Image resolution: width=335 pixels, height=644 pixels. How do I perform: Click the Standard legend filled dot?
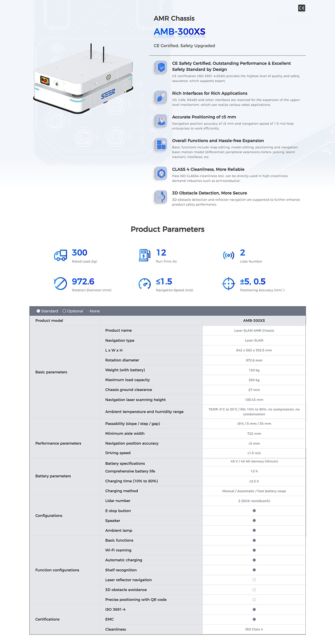pyautogui.click(x=38, y=311)
